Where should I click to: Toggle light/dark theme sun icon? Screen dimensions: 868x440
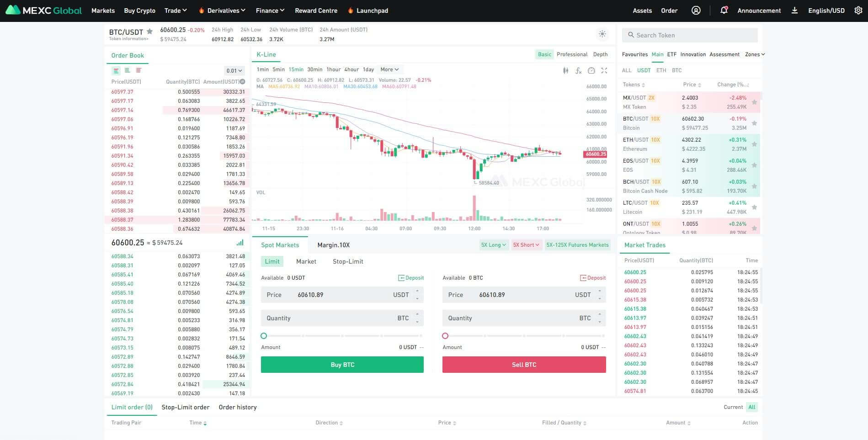point(602,34)
